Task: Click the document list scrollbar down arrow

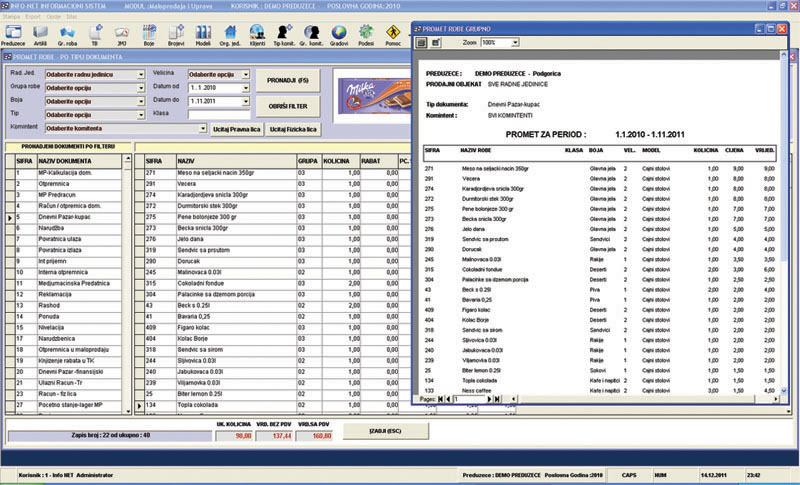Action: click(128, 411)
